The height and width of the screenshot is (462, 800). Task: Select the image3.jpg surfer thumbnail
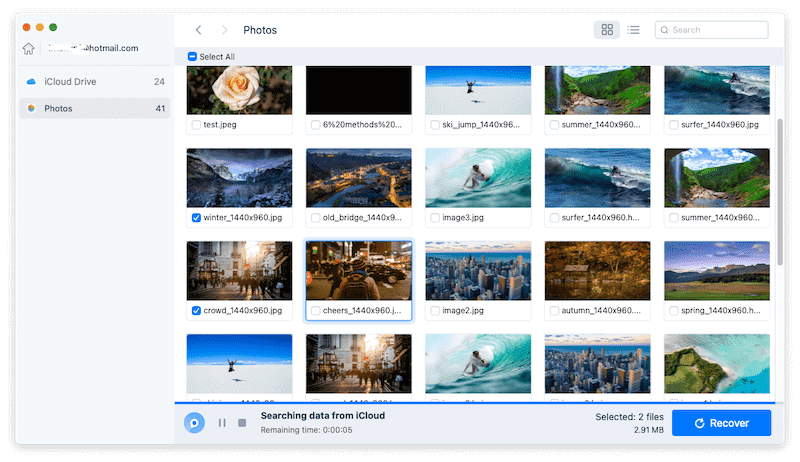478,178
